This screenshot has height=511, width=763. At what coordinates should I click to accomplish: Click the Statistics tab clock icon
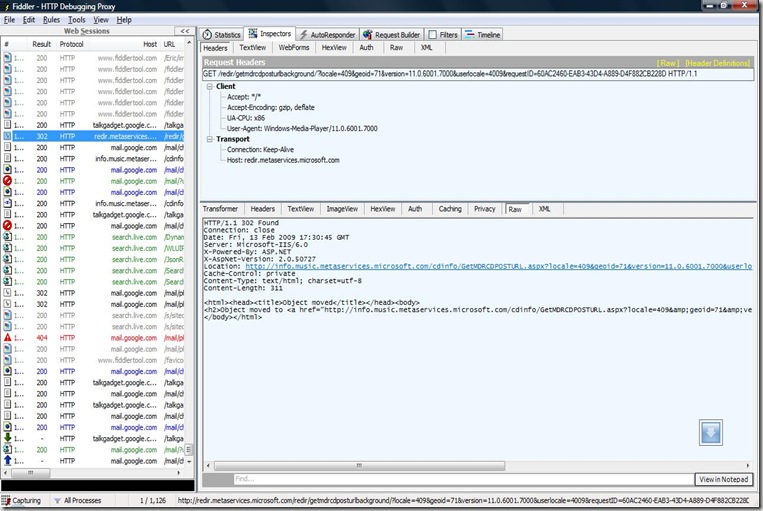tap(207, 35)
